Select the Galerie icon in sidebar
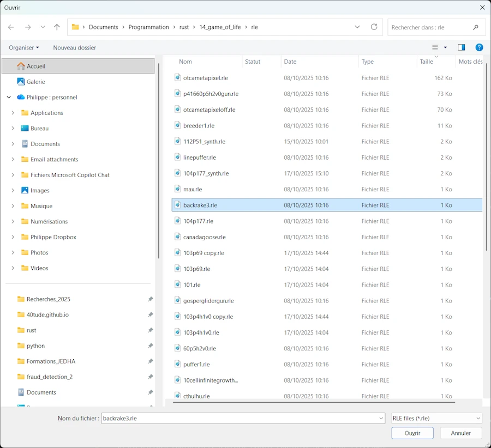Image resolution: width=491 pixels, height=448 pixels. [21, 82]
